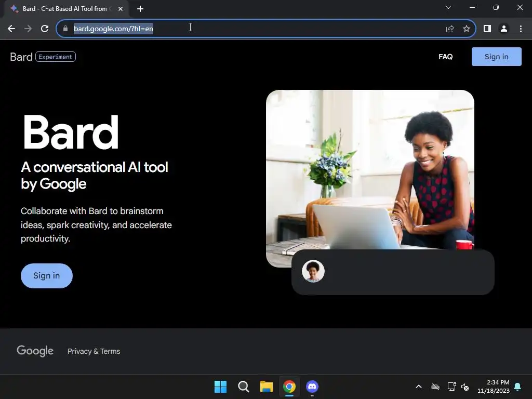Open Discord from the taskbar

(312, 387)
